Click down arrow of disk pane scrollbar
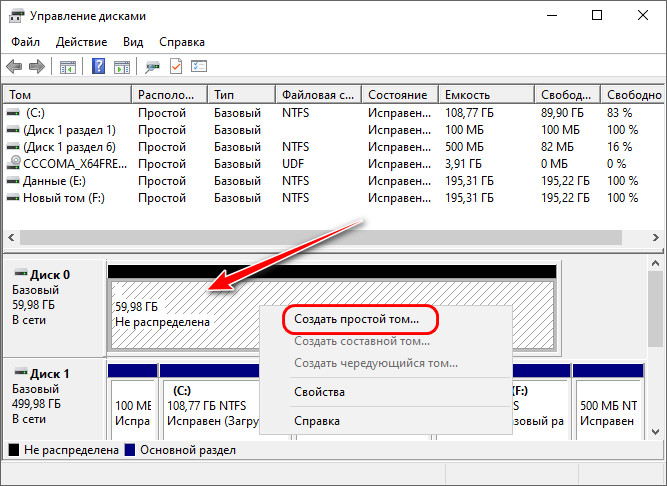The image size is (667, 486). point(656,432)
